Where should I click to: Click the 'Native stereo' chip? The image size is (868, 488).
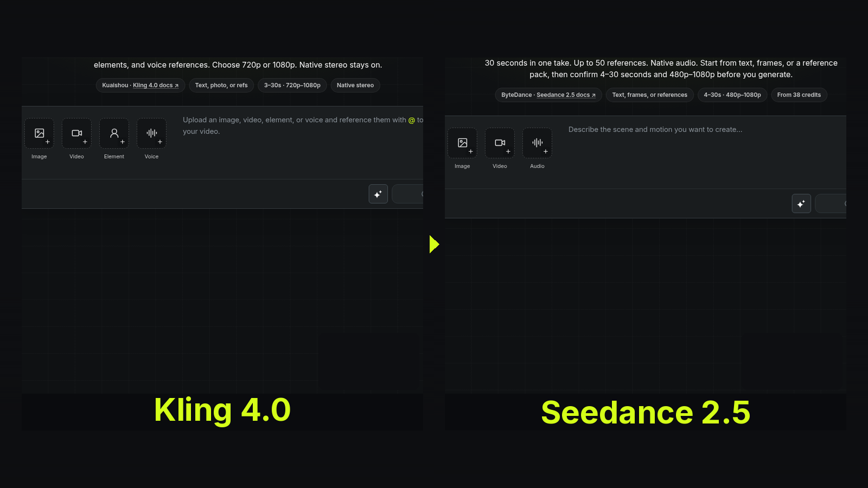pyautogui.click(x=355, y=86)
